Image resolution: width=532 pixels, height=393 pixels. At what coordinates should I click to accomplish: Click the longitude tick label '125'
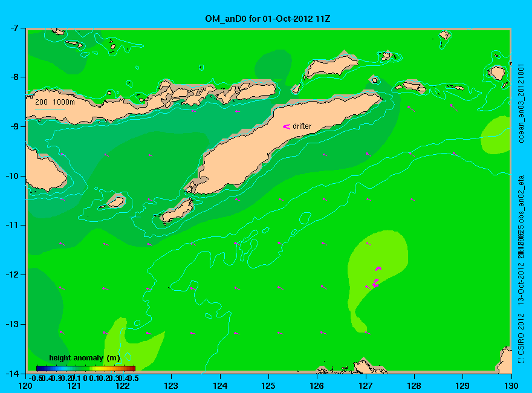tap(268, 386)
